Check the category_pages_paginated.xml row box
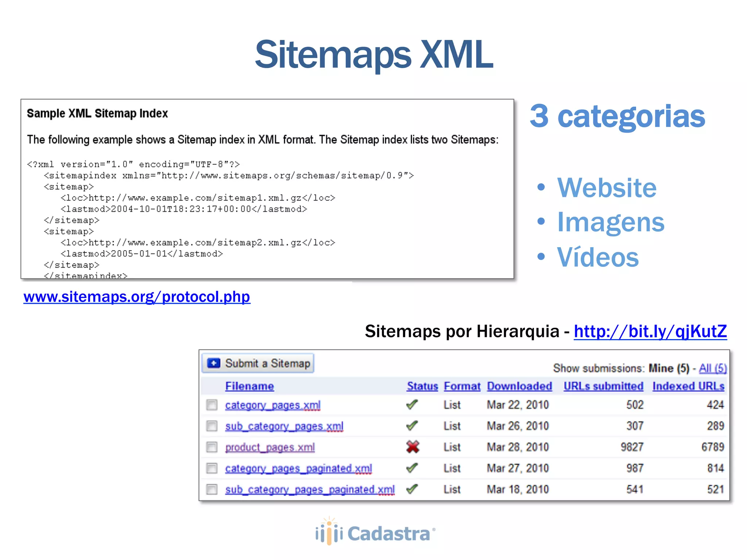This screenshot has width=747, height=560. (x=212, y=468)
